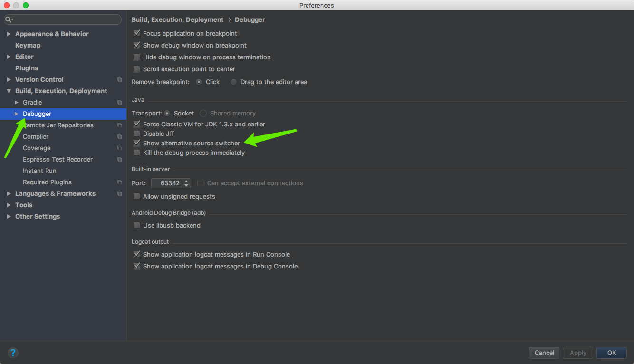Enable Scroll execution point to center
The image size is (634, 364).
click(x=137, y=69)
